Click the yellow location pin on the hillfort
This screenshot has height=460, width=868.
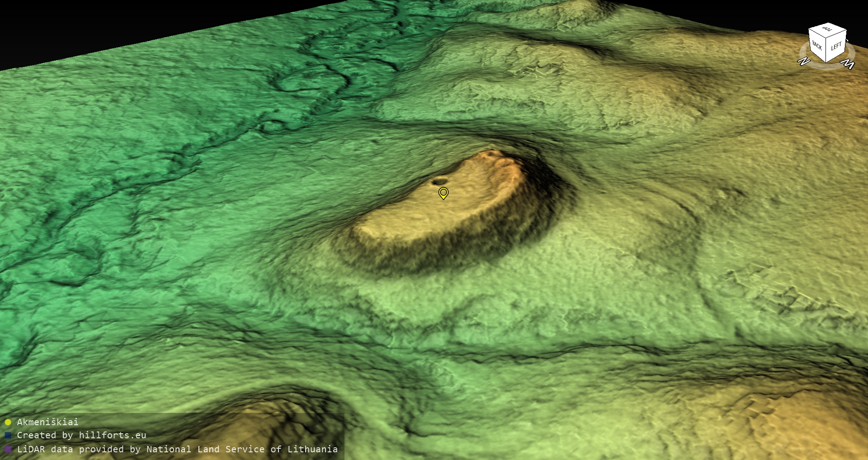click(x=443, y=193)
